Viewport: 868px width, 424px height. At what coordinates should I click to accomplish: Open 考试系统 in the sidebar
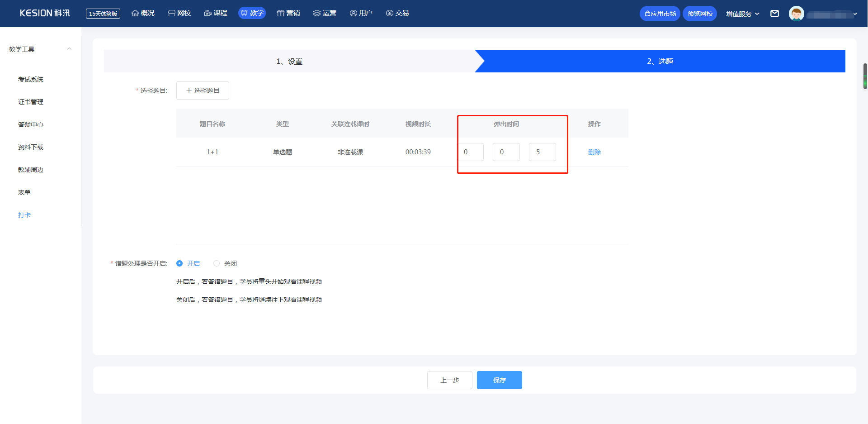(31, 79)
